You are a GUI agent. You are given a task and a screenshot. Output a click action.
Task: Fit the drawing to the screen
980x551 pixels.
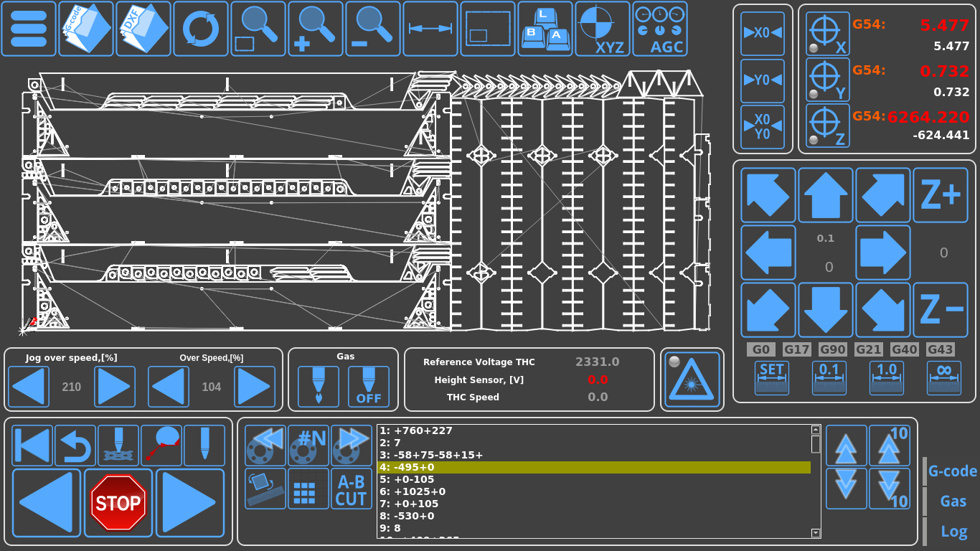[x=487, y=29]
